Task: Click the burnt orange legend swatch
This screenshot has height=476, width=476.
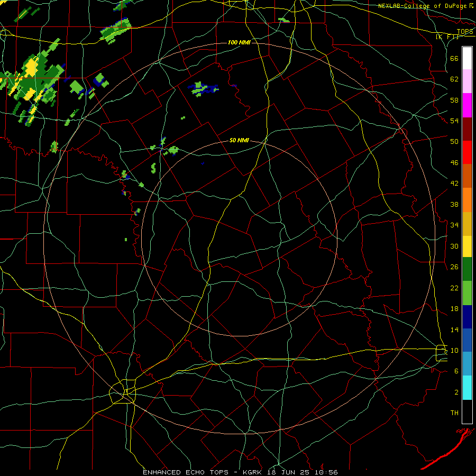Action: [x=467, y=176]
